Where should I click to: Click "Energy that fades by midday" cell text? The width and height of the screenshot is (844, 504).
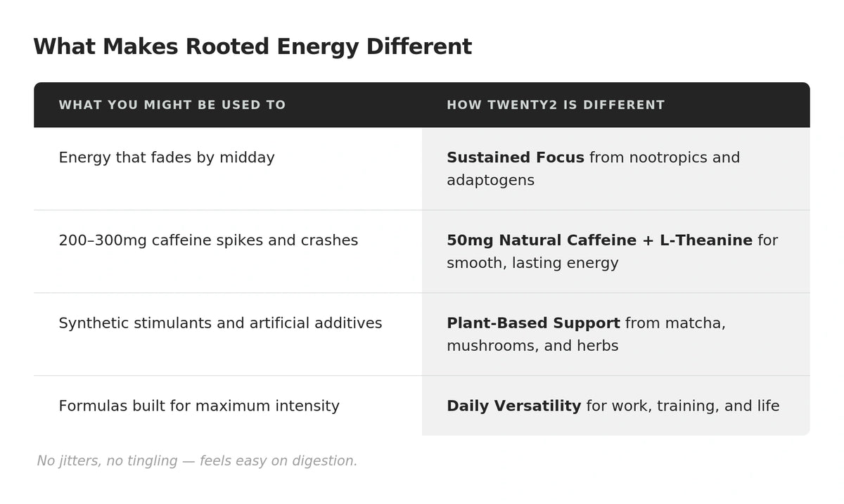(166, 158)
